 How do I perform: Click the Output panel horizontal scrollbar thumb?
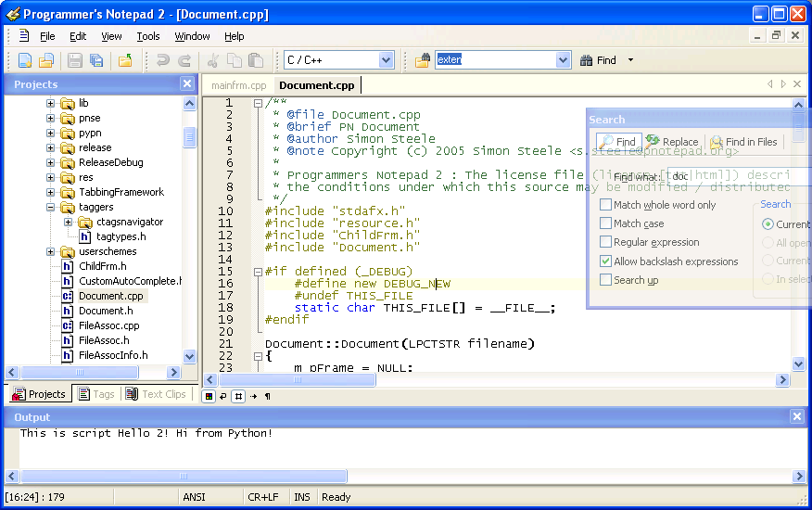184,476
